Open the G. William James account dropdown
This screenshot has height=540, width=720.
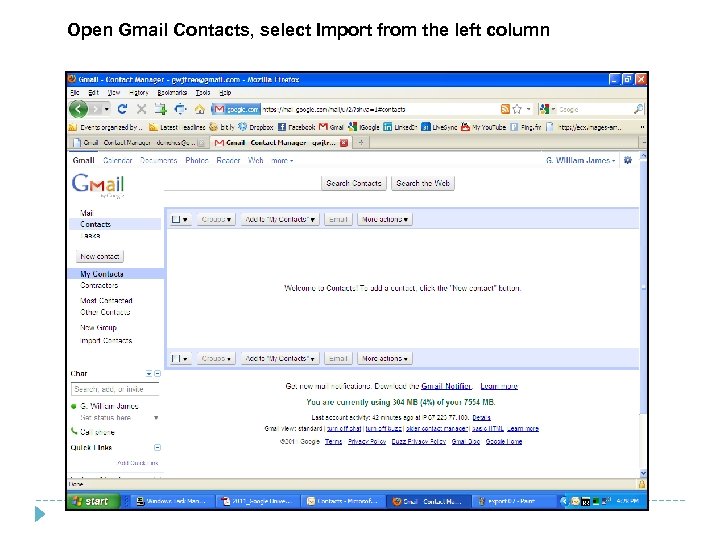(x=580, y=160)
